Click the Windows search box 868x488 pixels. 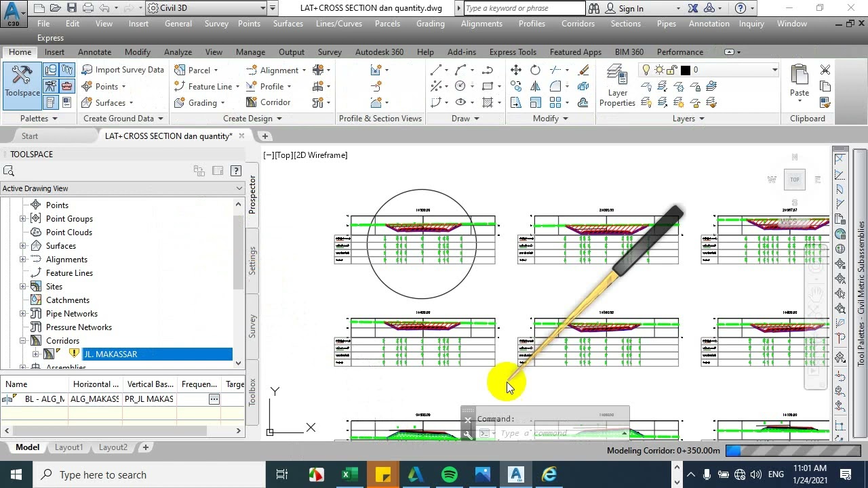tap(148, 474)
